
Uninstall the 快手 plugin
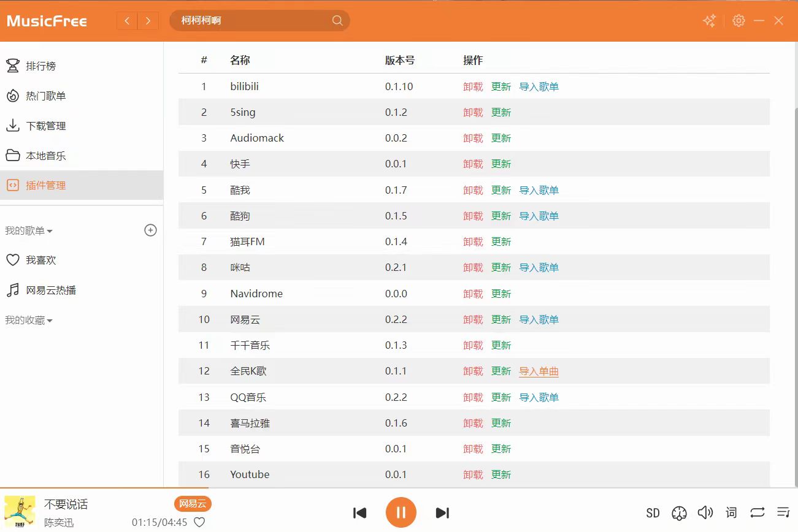(x=473, y=164)
